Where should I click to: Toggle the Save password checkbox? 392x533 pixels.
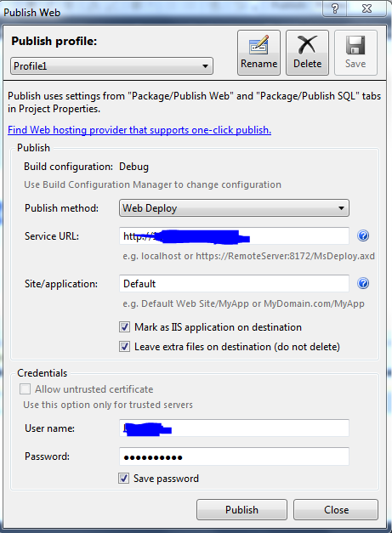coord(123,479)
